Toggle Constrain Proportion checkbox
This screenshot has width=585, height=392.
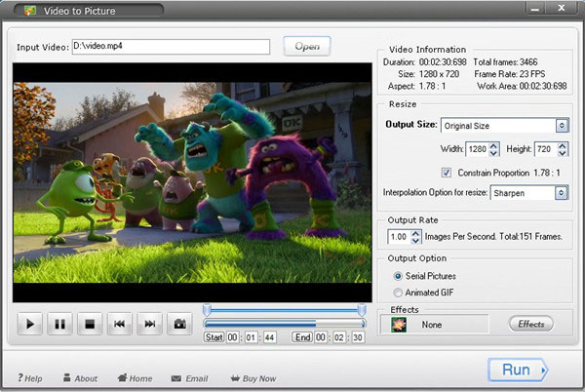pyautogui.click(x=446, y=173)
